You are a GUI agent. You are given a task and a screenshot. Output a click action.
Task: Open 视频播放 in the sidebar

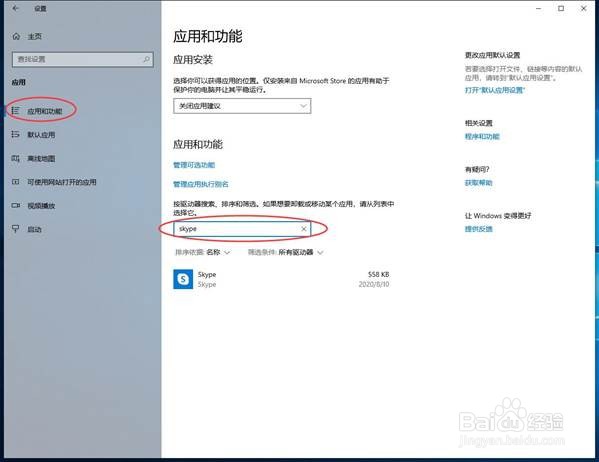click(41, 206)
